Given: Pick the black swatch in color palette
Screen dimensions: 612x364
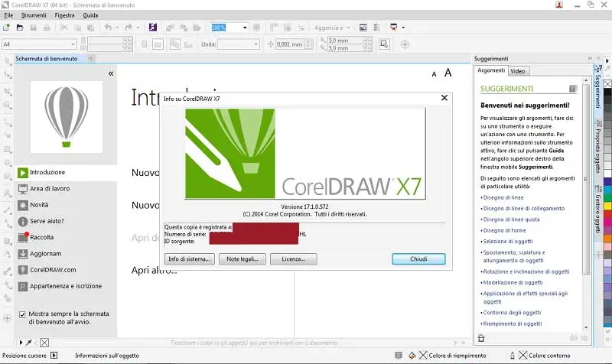Looking at the screenshot, I should coord(607,93).
